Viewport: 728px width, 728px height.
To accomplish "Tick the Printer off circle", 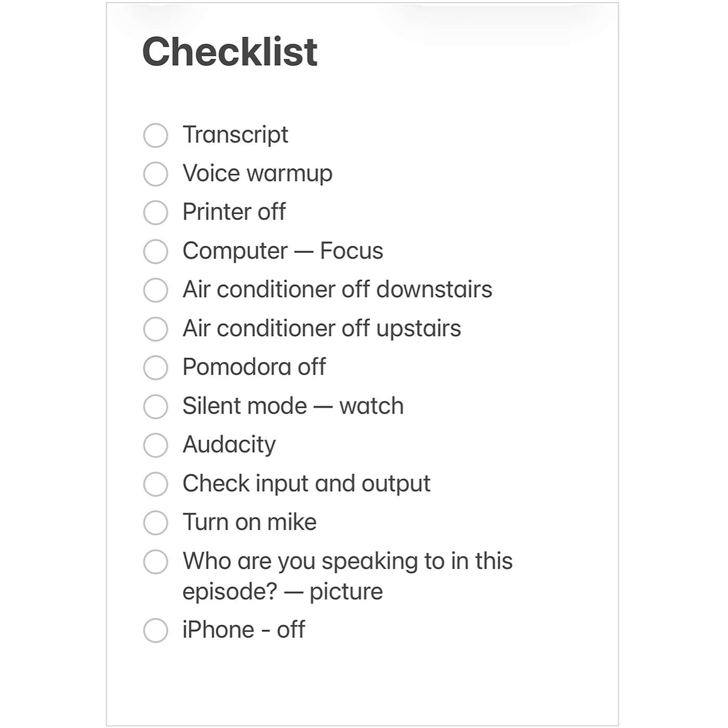I will click(x=155, y=213).
